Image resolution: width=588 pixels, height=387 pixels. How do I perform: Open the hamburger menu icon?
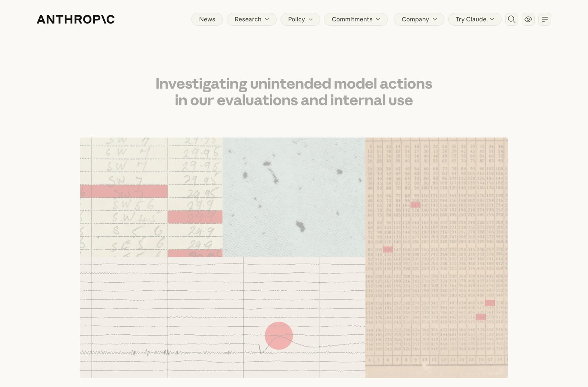545,19
